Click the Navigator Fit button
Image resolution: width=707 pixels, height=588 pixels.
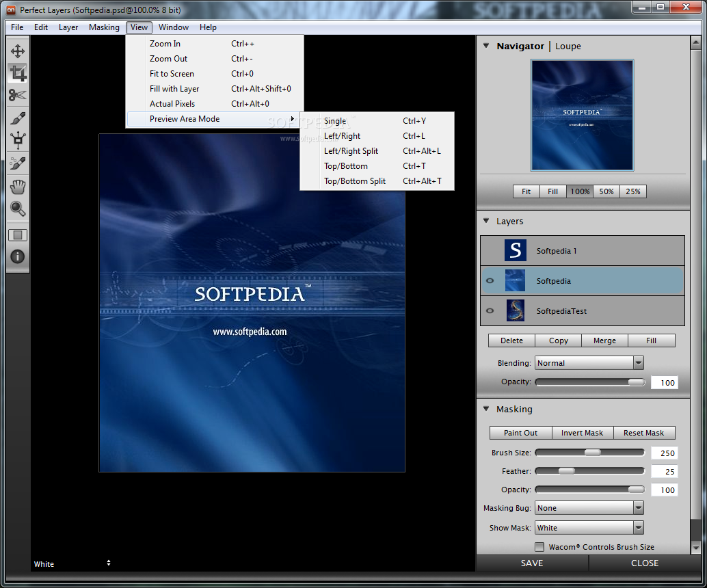[x=526, y=191]
